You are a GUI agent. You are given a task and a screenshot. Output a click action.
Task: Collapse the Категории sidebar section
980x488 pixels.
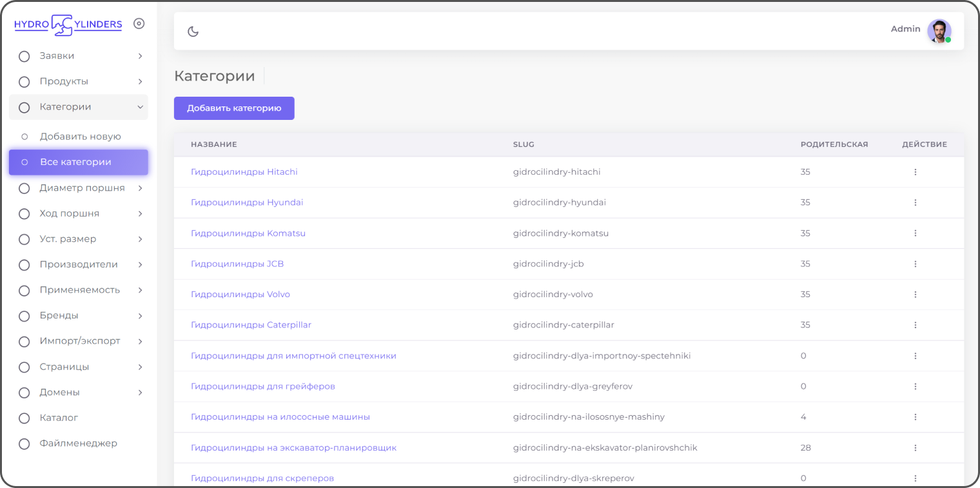coord(79,107)
